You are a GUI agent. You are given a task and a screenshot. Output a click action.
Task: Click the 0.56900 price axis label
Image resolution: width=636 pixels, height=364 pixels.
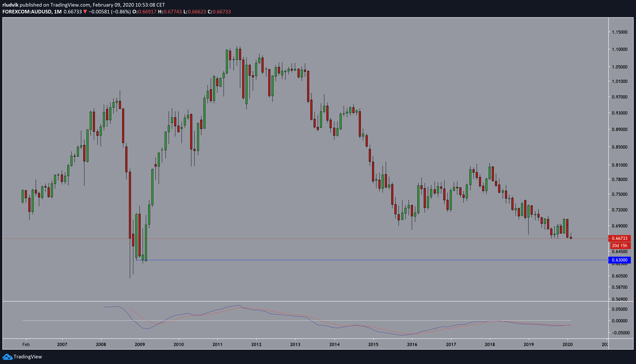[x=620, y=299]
